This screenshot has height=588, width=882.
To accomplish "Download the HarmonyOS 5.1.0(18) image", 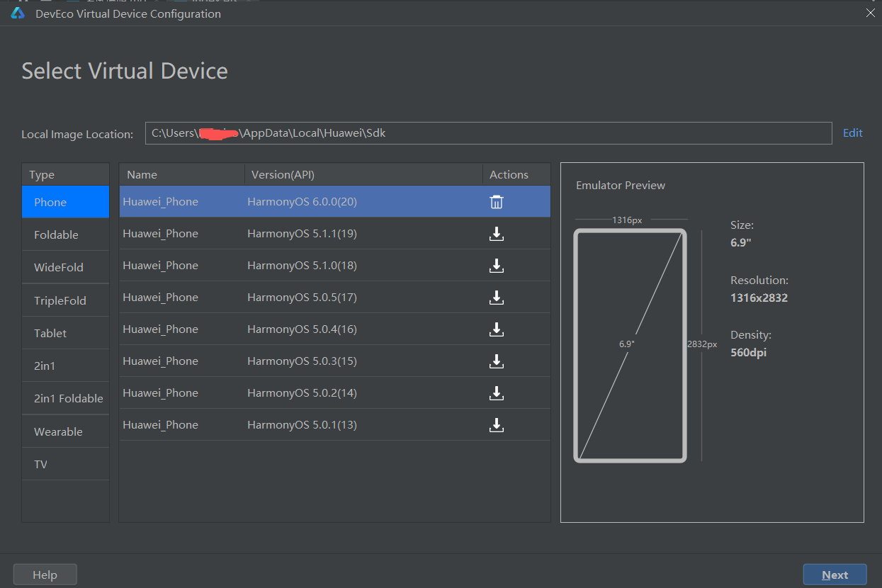I will pos(497,266).
